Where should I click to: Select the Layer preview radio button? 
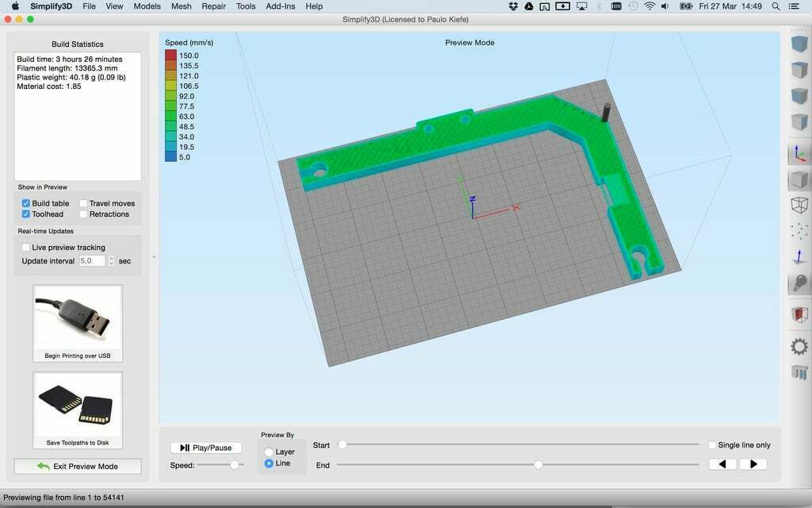269,452
